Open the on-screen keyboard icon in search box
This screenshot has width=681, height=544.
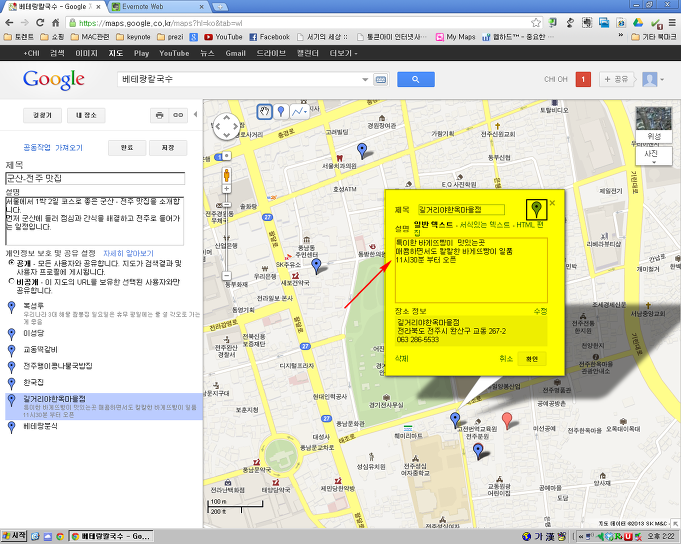[380, 79]
